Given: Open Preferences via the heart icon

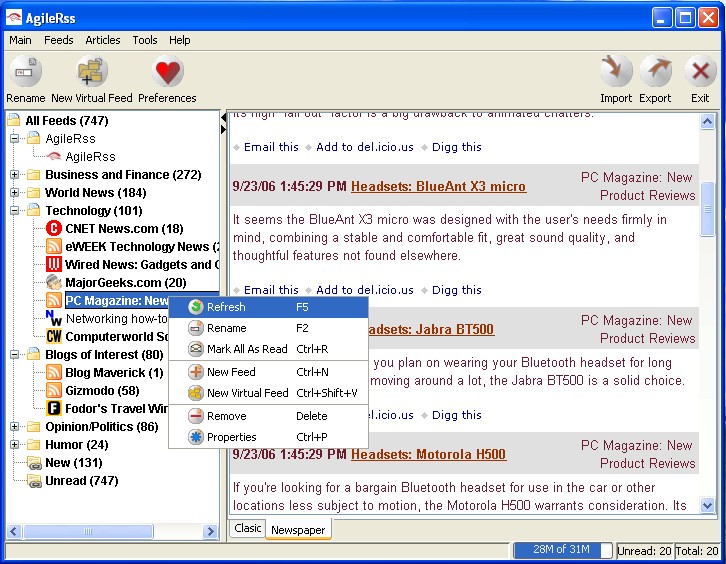Looking at the screenshot, I should (x=167, y=72).
